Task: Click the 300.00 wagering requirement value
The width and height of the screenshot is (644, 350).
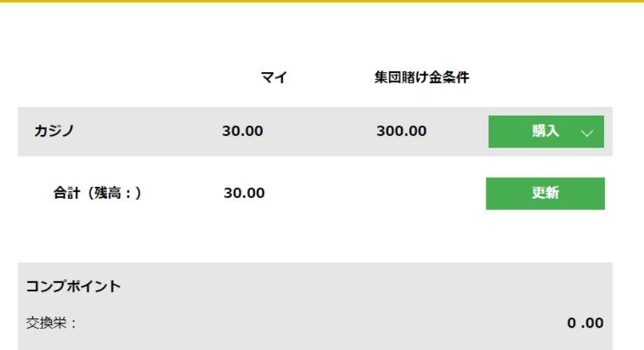Action: pos(401,132)
